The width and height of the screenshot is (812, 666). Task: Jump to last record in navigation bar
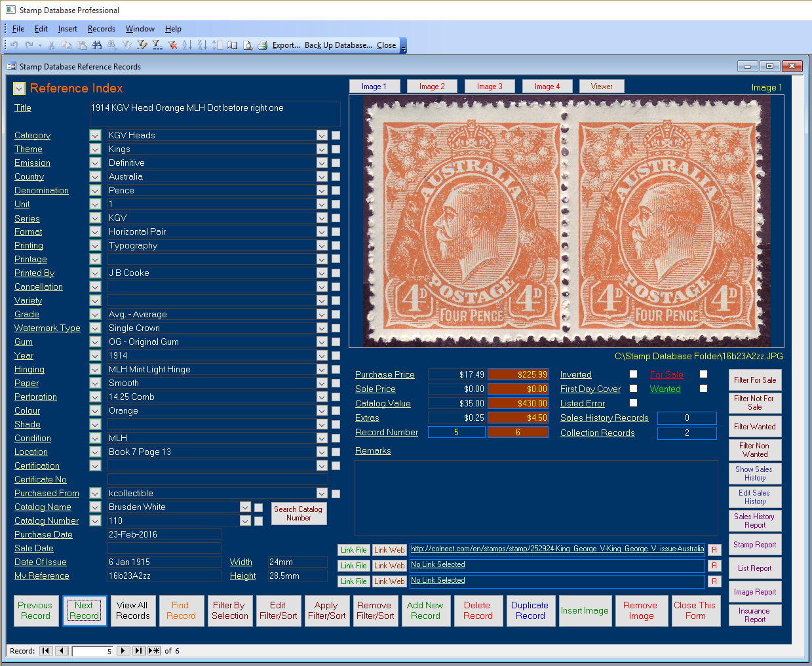point(138,651)
